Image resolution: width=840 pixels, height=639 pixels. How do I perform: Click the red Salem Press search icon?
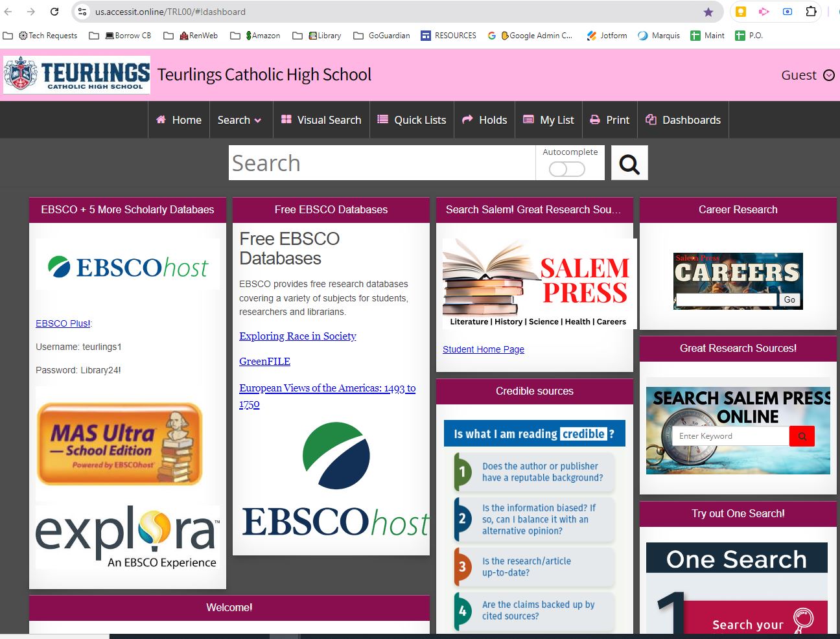(x=802, y=436)
